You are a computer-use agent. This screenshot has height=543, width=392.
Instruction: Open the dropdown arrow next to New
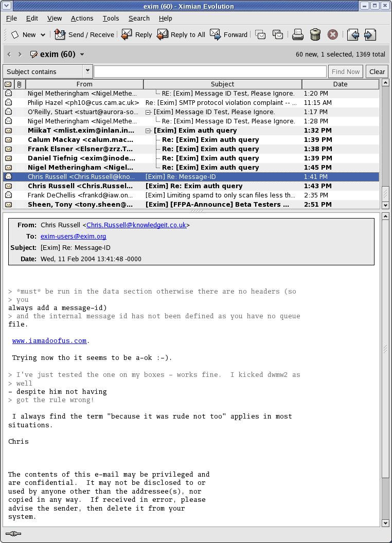pos(43,35)
